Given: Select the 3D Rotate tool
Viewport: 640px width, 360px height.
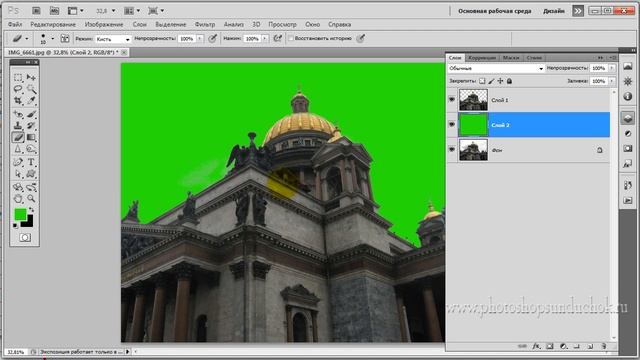Looking at the screenshot, I should (x=18, y=187).
